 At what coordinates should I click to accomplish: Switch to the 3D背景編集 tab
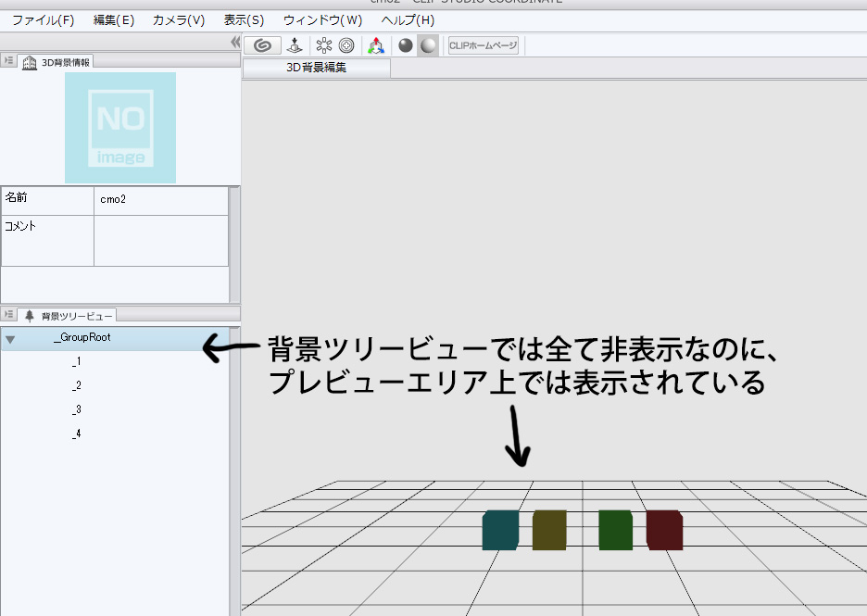click(316, 68)
